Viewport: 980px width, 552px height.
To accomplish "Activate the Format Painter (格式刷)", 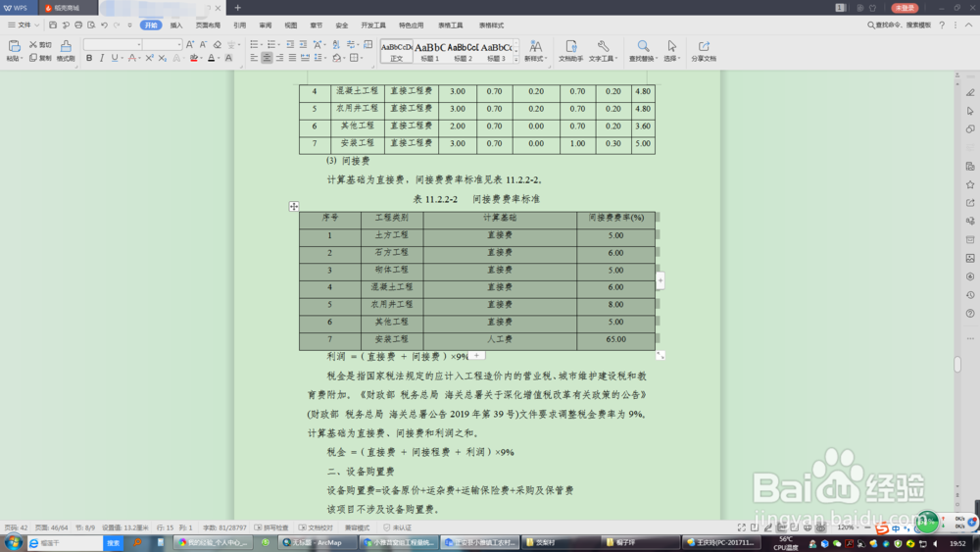I will click(66, 50).
